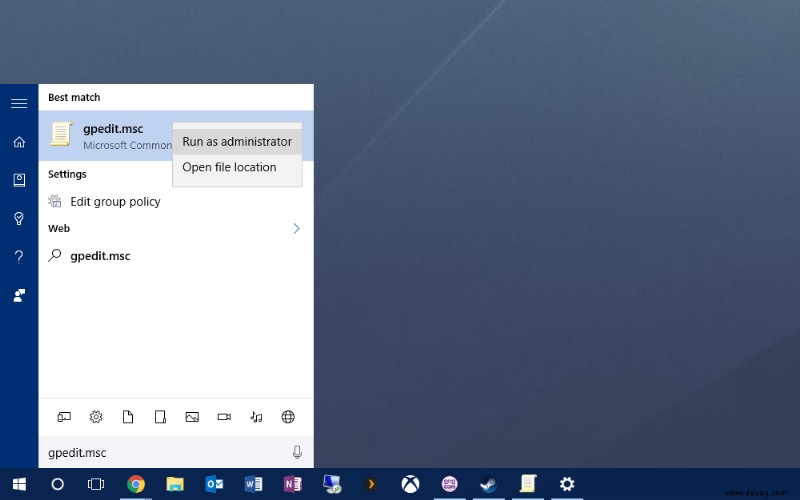
Task: Open Edit group policy setting
Action: pyautogui.click(x=176, y=202)
